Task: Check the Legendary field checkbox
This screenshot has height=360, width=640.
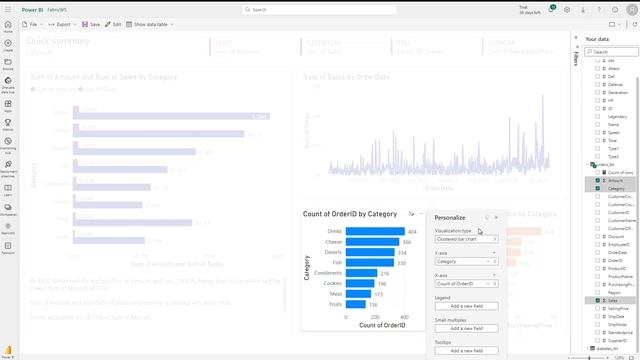Action: [598, 116]
